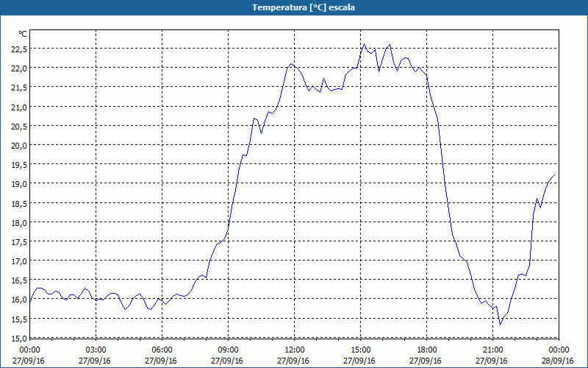Select the 16,5 y-axis tick label

18,280
